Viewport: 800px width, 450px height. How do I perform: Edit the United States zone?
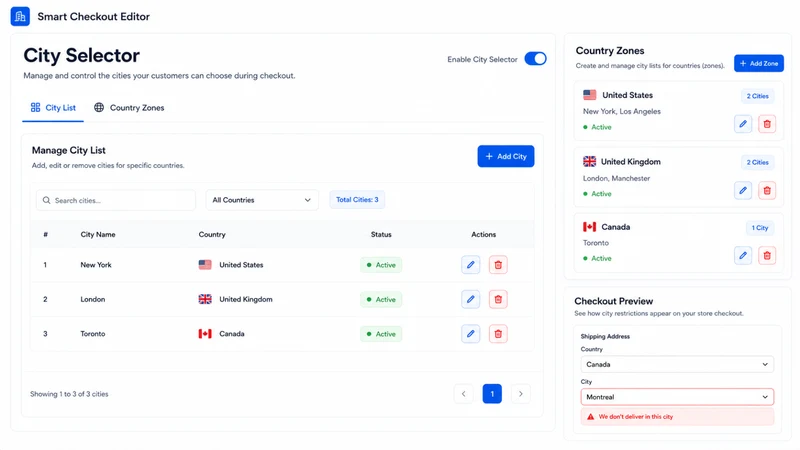point(743,123)
